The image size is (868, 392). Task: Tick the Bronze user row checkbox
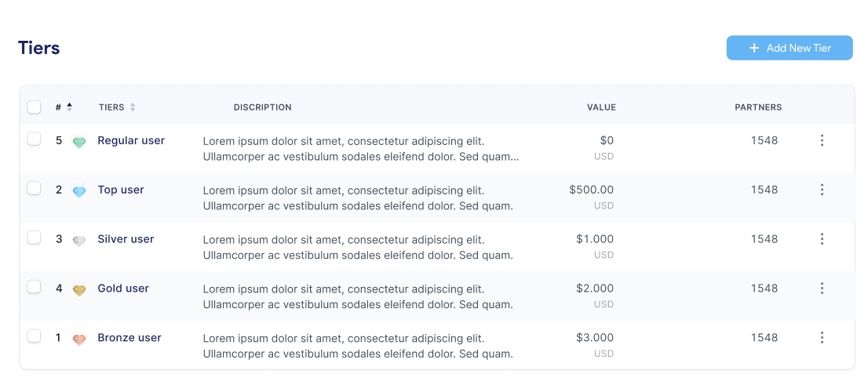[x=34, y=336]
